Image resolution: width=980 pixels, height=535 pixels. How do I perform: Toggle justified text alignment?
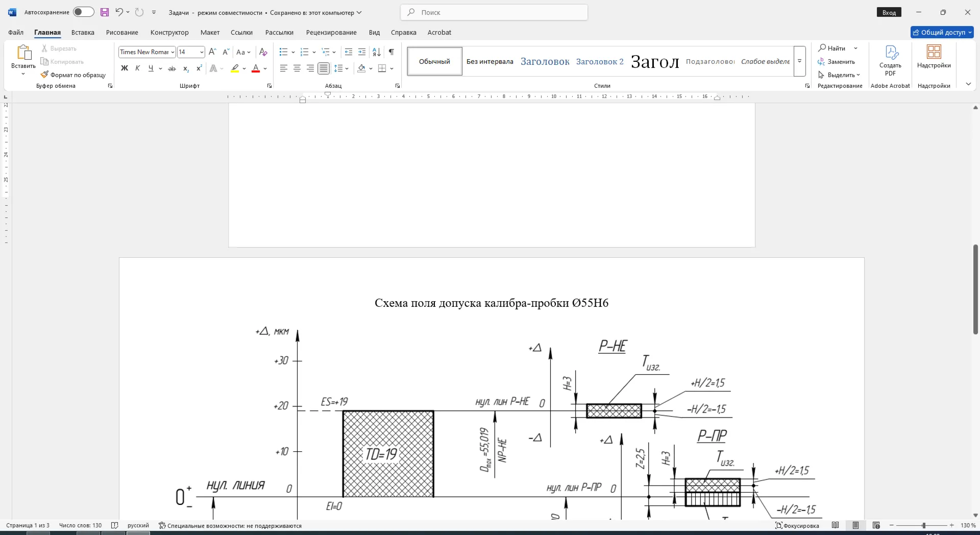coord(324,68)
